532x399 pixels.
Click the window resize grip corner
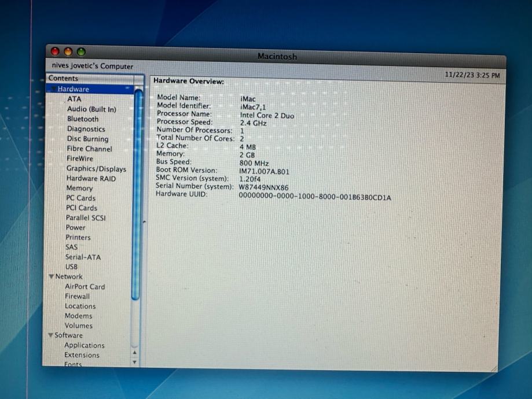[x=494, y=369]
